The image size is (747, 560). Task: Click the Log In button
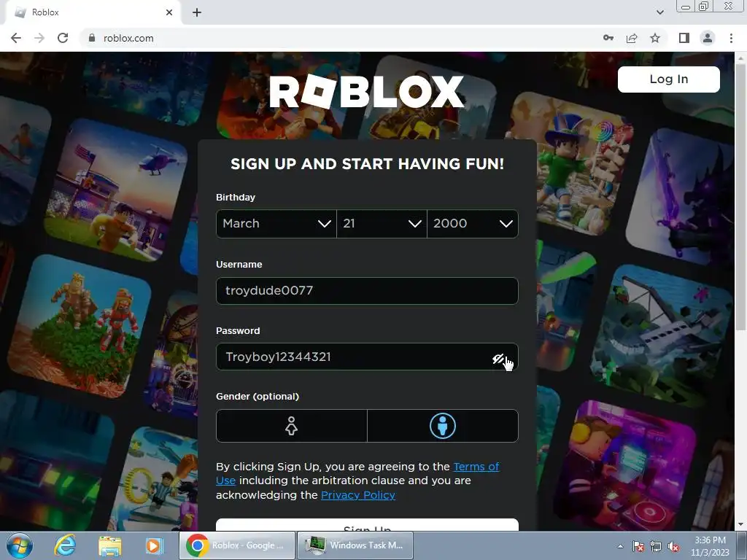click(668, 79)
